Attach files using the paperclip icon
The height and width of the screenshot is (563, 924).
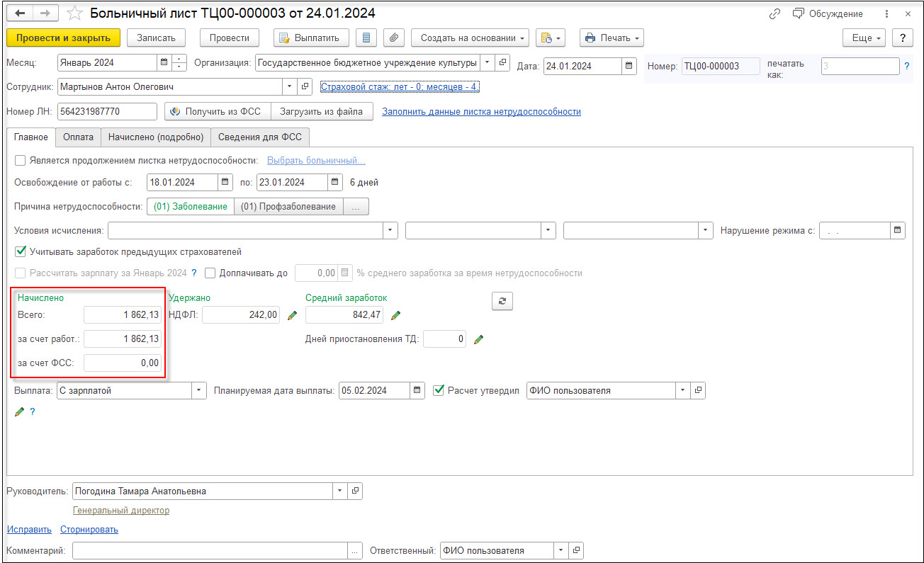tap(394, 38)
